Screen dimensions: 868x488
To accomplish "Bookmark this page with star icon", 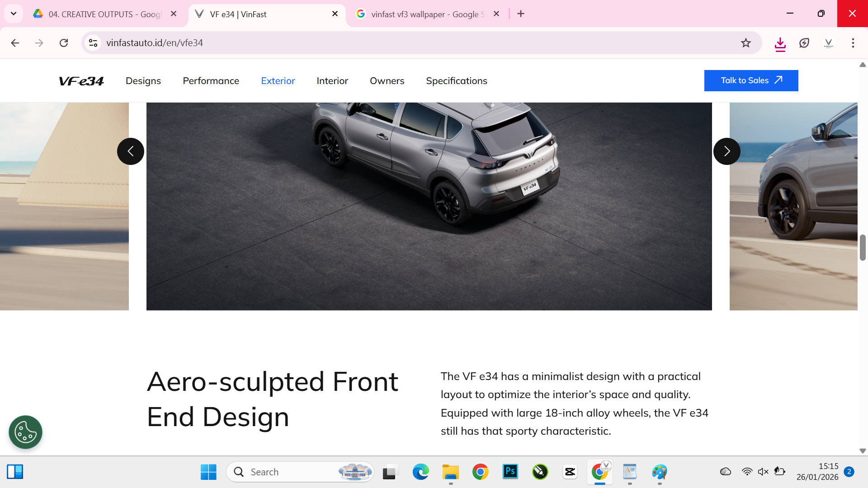I will pos(746,43).
